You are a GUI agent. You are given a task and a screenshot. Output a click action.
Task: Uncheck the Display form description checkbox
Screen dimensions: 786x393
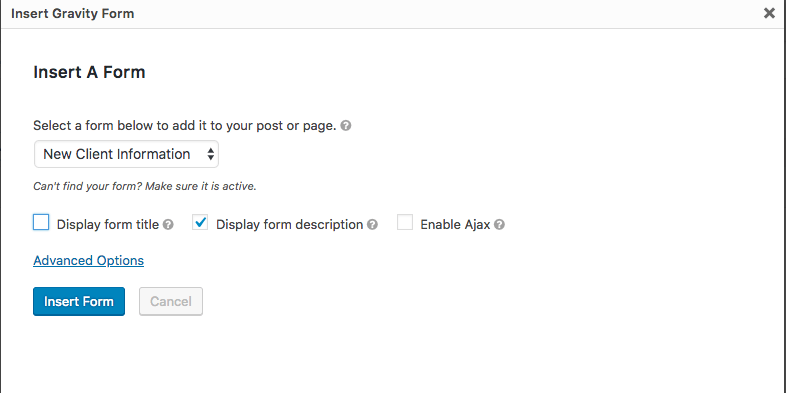200,222
